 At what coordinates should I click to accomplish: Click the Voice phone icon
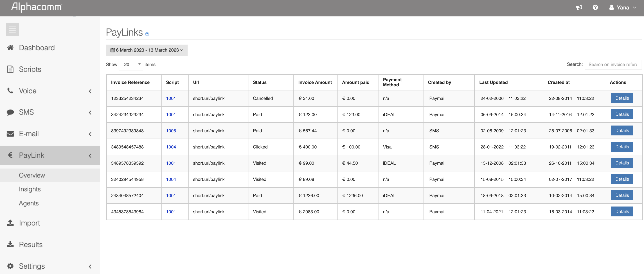pyautogui.click(x=10, y=91)
